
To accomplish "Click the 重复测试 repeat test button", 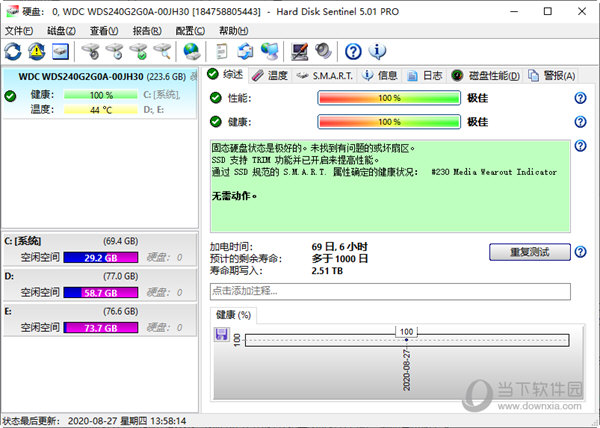I will click(530, 252).
